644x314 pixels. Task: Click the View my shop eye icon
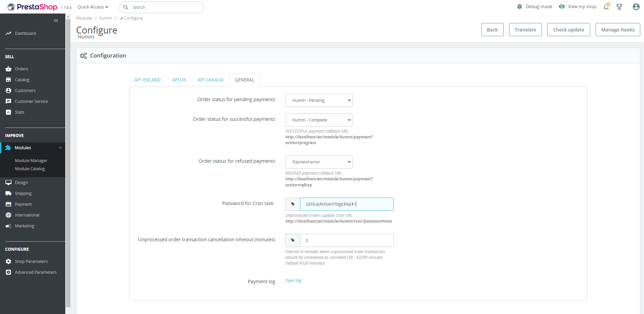pos(561,6)
